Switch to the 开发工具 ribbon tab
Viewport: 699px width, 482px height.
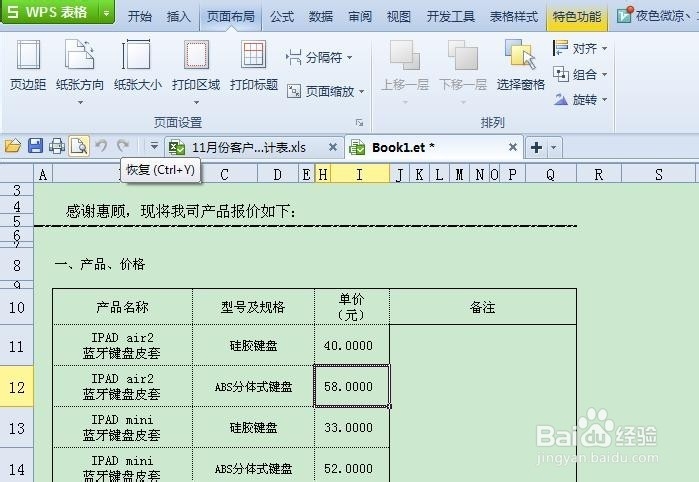coord(451,16)
